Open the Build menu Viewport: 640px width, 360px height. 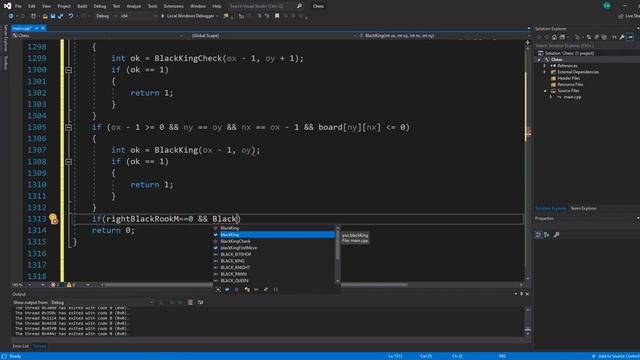click(x=82, y=6)
